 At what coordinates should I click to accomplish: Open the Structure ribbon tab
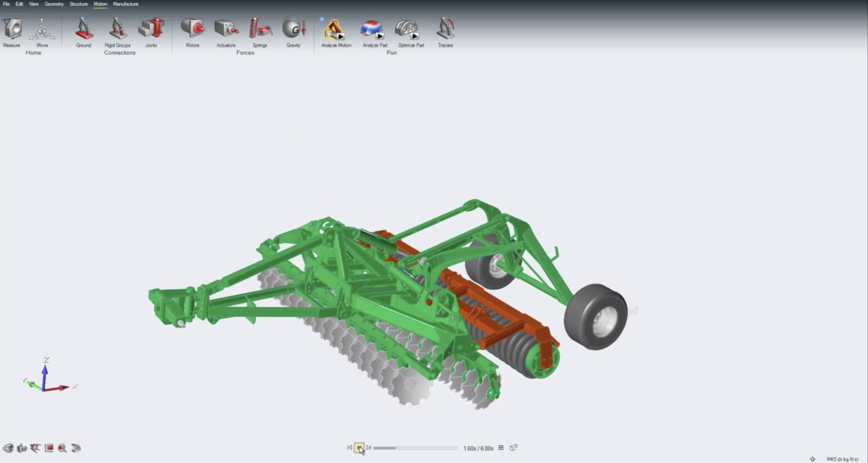pyautogui.click(x=79, y=4)
